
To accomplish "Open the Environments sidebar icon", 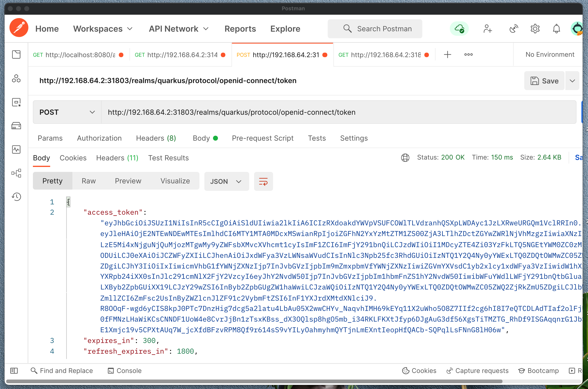I will pyautogui.click(x=16, y=102).
